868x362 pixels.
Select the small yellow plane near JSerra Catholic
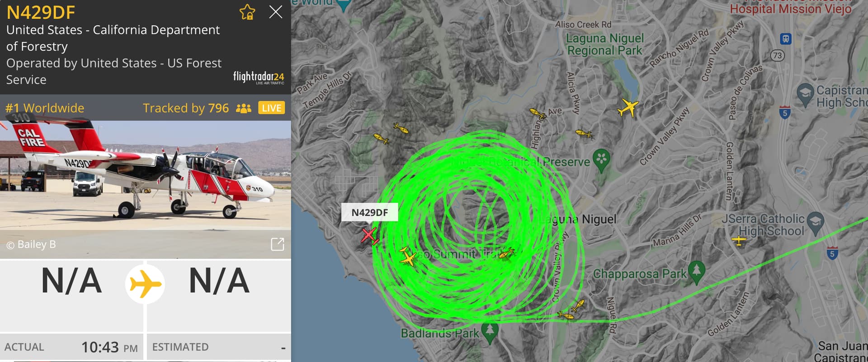pyautogui.click(x=739, y=241)
